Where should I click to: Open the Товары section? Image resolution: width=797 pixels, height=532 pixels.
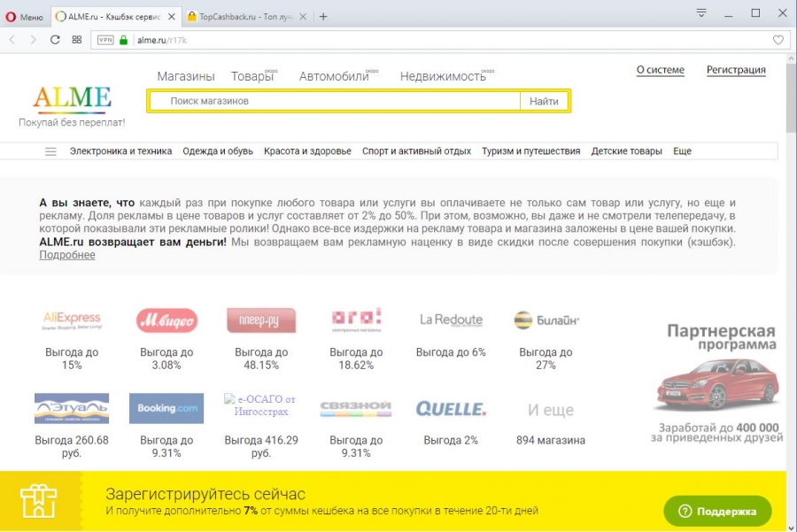252,76
